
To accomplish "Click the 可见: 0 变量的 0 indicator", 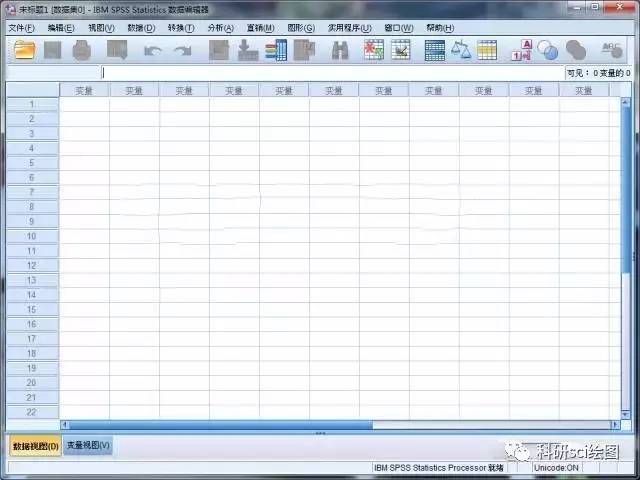I will pyautogui.click(x=598, y=73).
